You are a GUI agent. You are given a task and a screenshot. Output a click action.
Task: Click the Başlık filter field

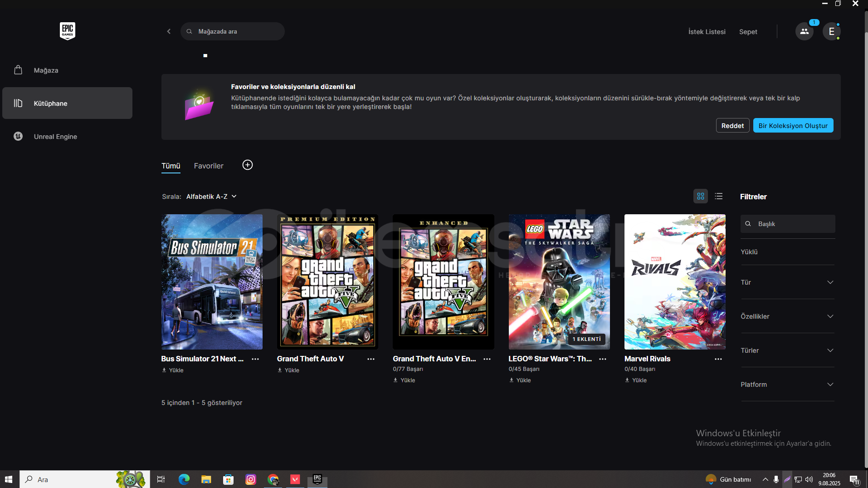788,224
